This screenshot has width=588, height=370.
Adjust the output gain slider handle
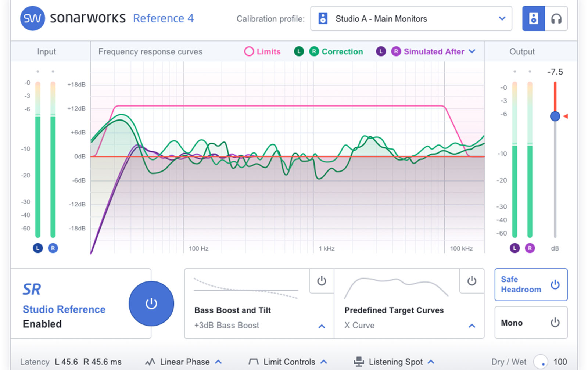(555, 116)
